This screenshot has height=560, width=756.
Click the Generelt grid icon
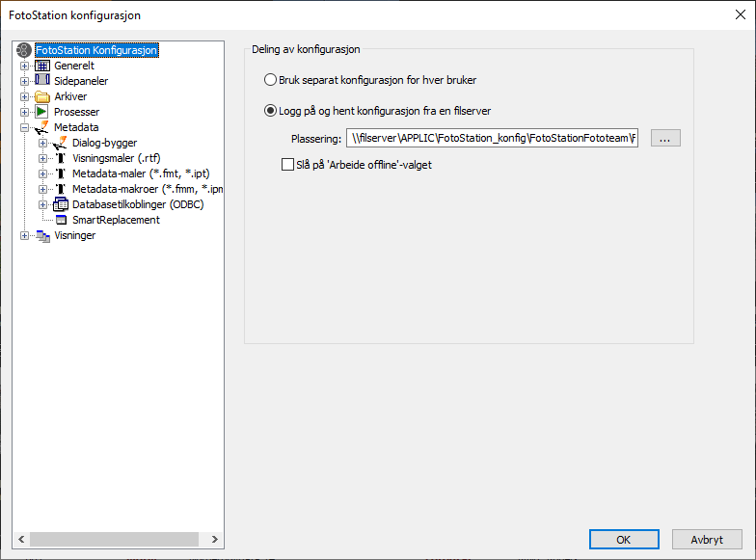point(42,66)
